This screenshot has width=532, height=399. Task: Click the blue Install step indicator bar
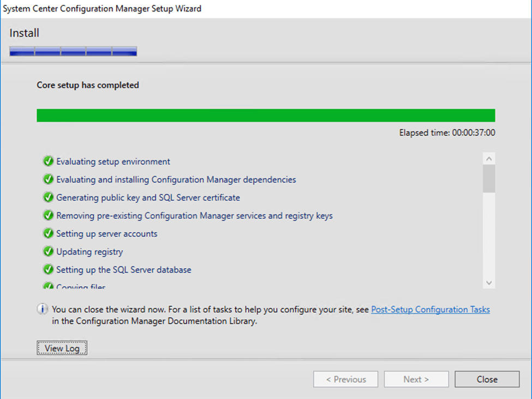pyautogui.click(x=73, y=51)
